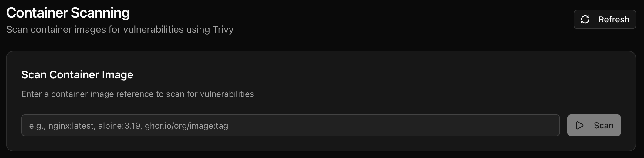Click the Trivy vulnerabilities subtitle text
The image size is (644, 158).
coord(120,30)
